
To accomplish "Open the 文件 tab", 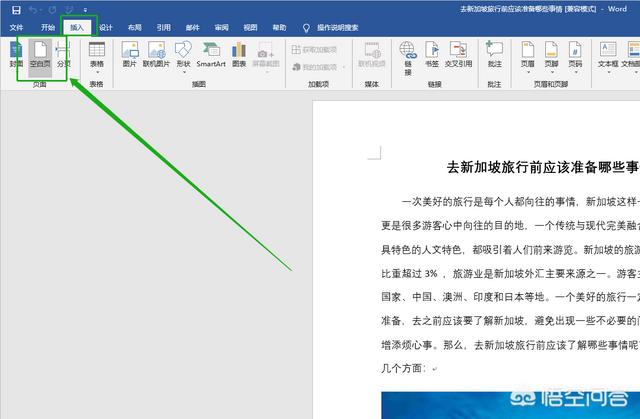I will (16, 27).
